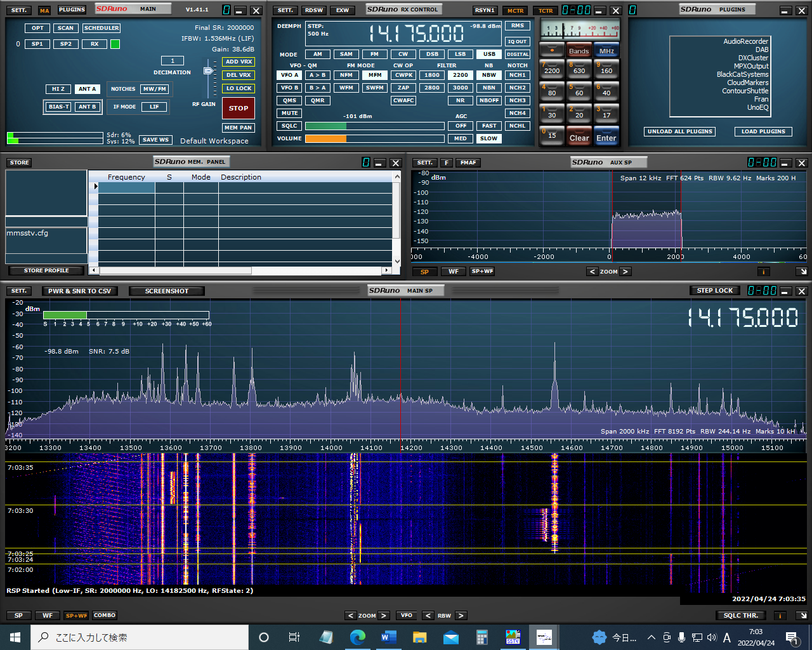Switch MAIN SP to SP+WF view
This screenshot has height=650, width=812.
[x=76, y=615]
